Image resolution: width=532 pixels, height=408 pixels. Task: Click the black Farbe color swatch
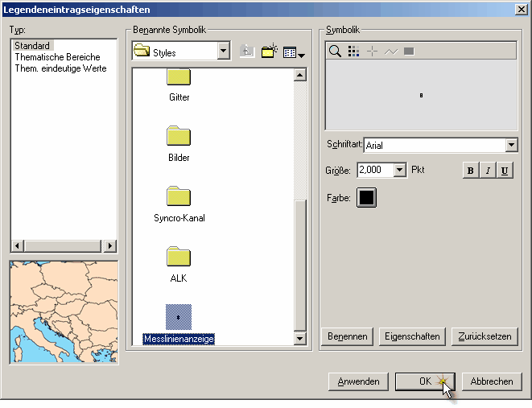tap(367, 197)
